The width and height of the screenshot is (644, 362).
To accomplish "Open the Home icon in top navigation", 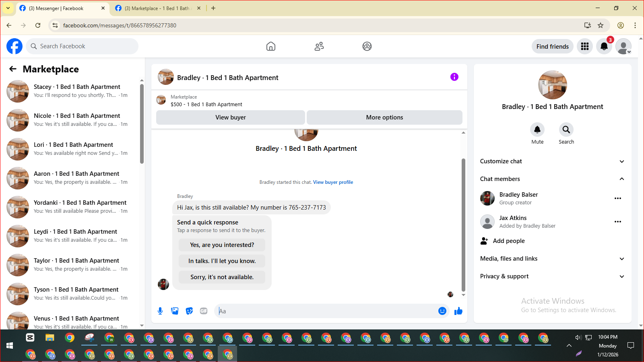I will [271, 46].
